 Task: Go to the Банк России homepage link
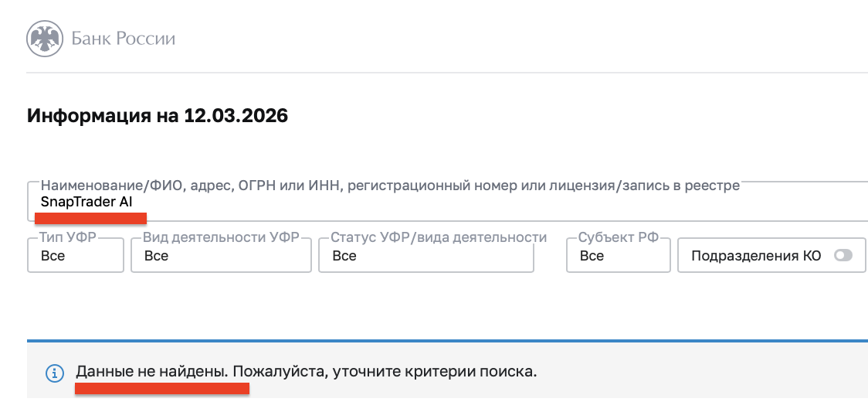point(123,38)
